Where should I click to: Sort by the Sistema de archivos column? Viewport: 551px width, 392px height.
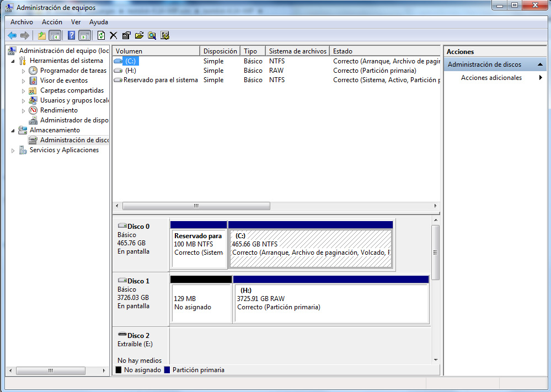click(x=297, y=51)
